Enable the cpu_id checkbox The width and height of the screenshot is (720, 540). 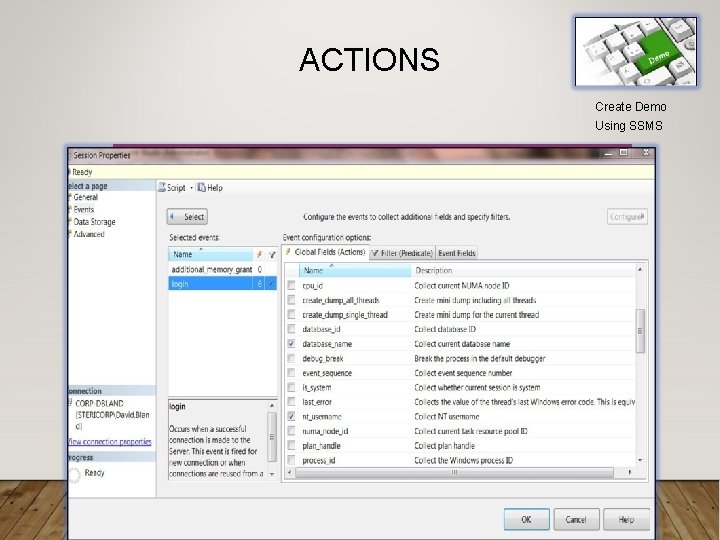291,285
